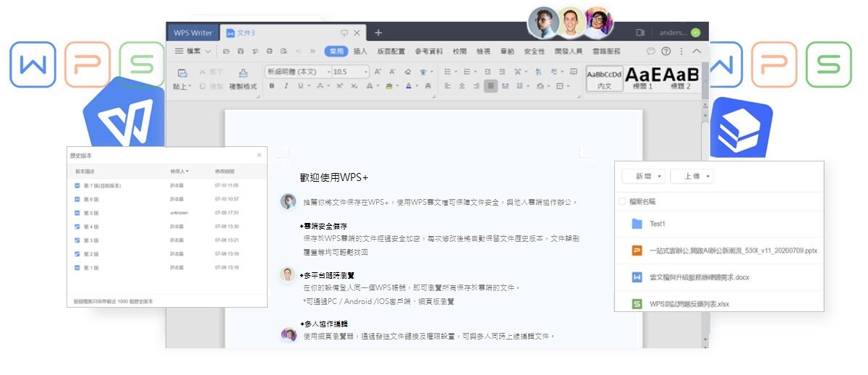Check the 檔案名稱 select-all checkbox
Image resolution: width=868 pixels, height=375 pixels.
(x=622, y=201)
